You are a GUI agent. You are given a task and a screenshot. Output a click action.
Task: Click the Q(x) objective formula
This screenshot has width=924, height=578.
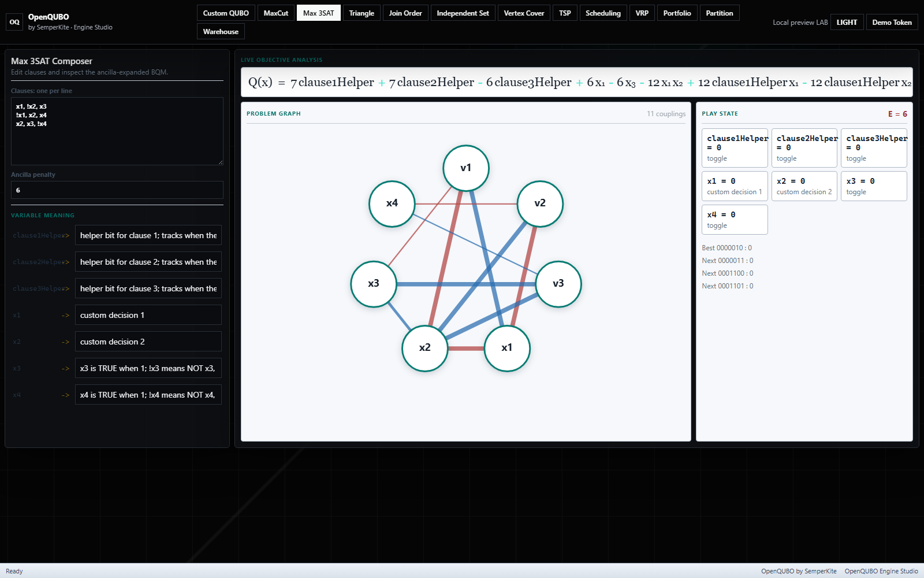click(x=577, y=82)
